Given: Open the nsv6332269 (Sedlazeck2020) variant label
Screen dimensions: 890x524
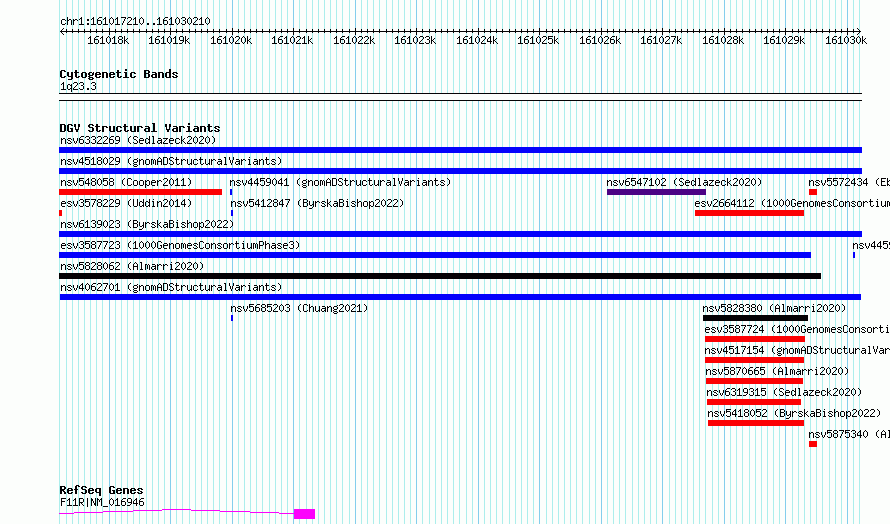Looking at the screenshot, I should coord(138,140).
